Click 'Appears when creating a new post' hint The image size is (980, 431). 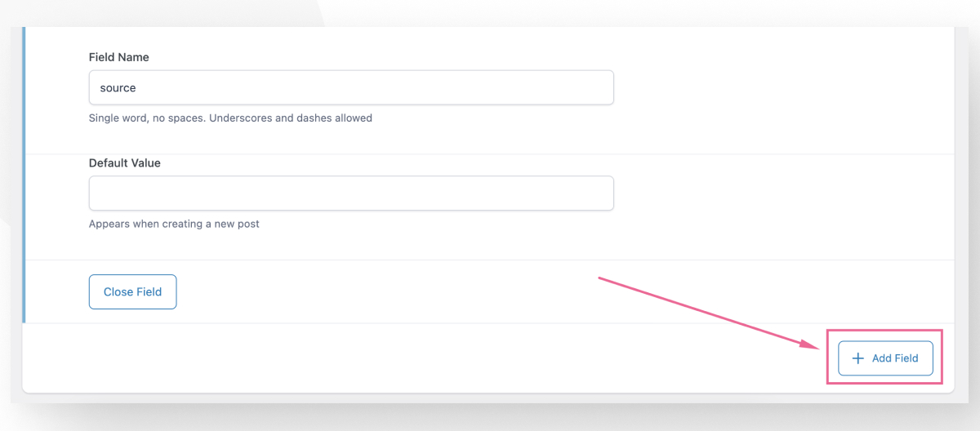coord(174,224)
